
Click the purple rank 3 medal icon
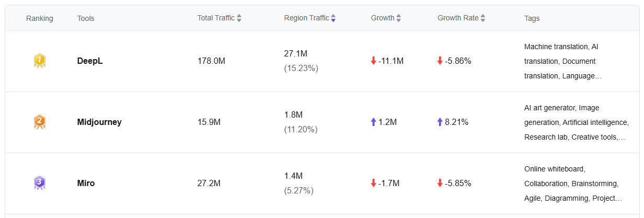pyautogui.click(x=40, y=183)
